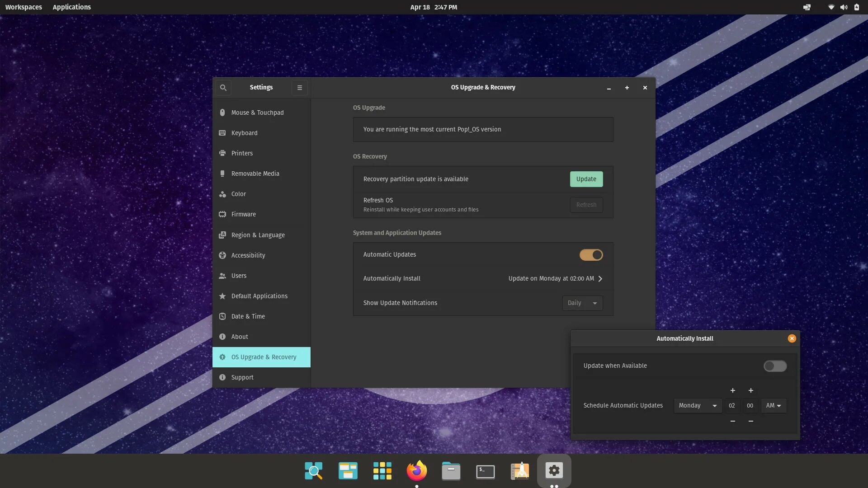This screenshot has height=488, width=868.
Task: Open the Settings hamburger menu
Action: pos(299,88)
